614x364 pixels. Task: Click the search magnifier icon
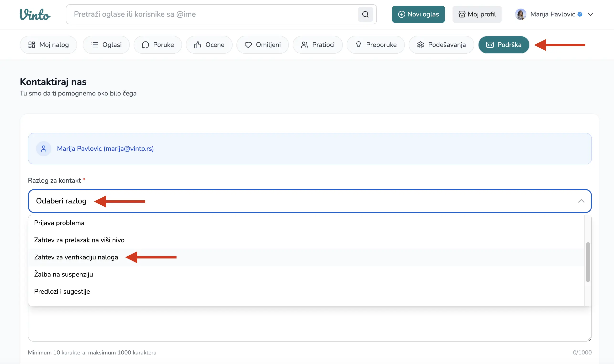[365, 14]
